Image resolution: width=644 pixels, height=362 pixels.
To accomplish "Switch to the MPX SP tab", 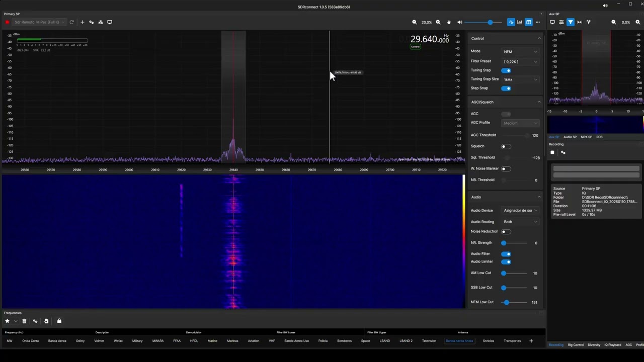I will [x=586, y=137].
